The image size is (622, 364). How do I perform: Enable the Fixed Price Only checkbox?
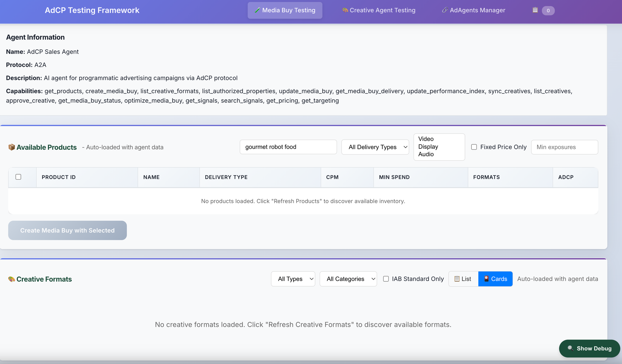[x=474, y=147]
